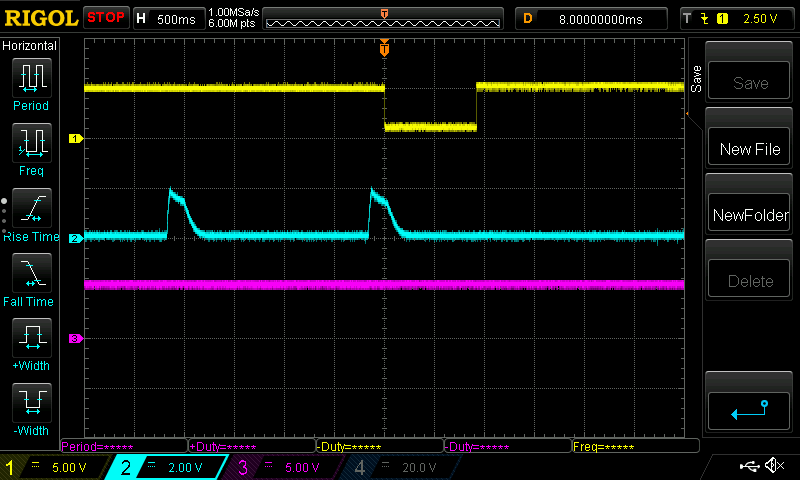This screenshot has width=800, height=480.
Task: Click the STOP run status indicator
Action: [x=106, y=17]
